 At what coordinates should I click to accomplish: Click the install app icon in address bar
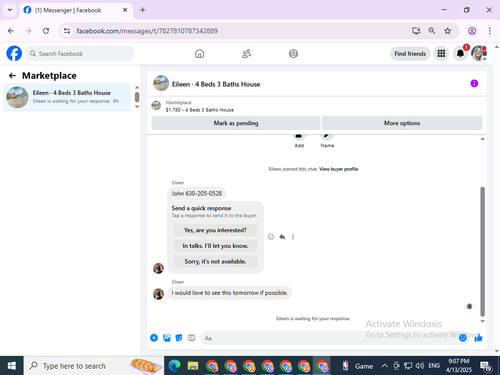[x=416, y=31]
